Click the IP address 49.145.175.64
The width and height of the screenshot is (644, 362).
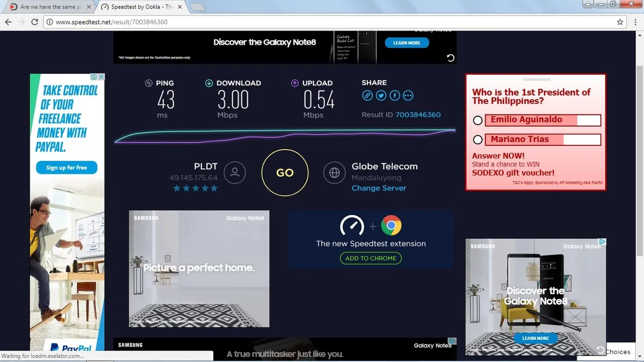point(194,177)
